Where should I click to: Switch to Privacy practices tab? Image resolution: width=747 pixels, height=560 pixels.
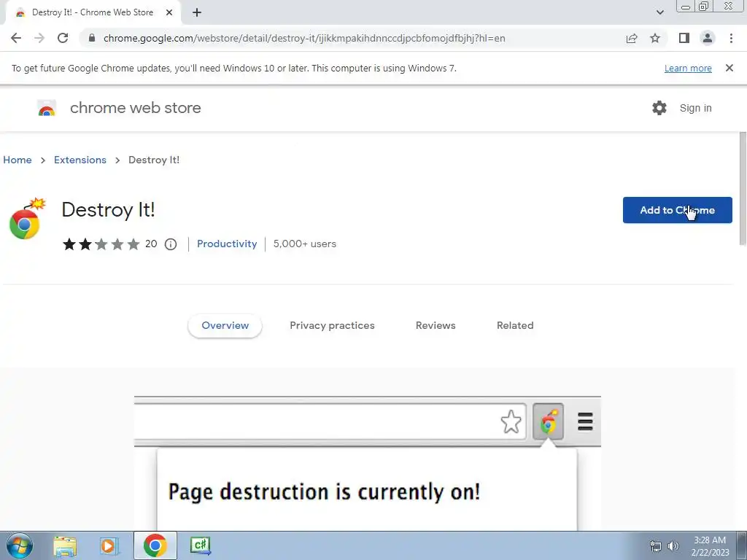point(332,326)
